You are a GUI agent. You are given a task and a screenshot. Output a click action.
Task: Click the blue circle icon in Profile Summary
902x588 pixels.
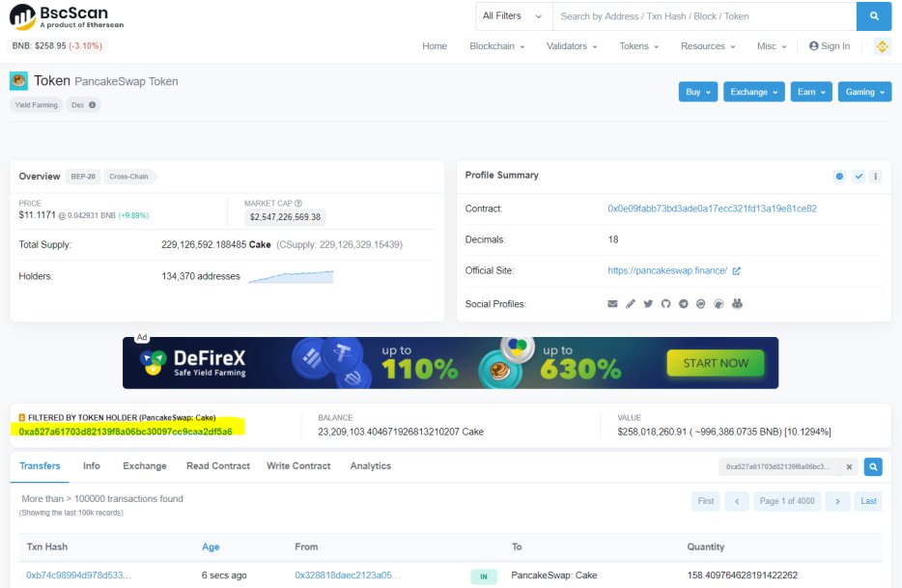839,176
